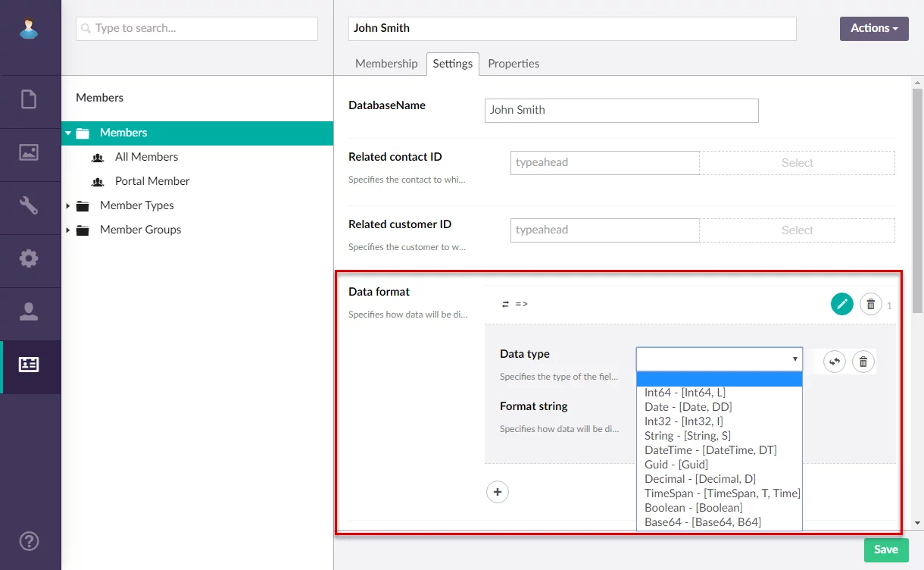Open the Actions dropdown menu
This screenshot has width=924, height=570.
tap(873, 28)
